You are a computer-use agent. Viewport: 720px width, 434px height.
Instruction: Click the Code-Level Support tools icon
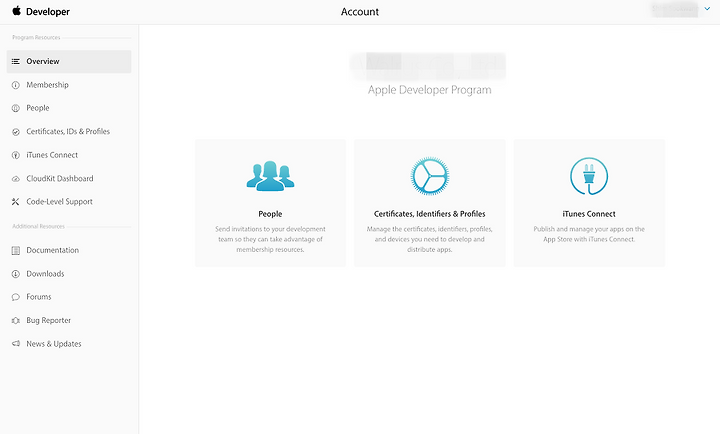pos(16,202)
